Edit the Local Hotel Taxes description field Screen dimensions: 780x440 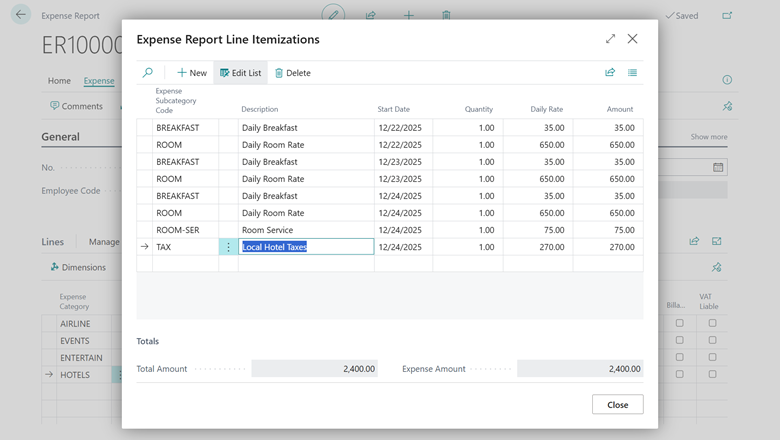coord(306,247)
